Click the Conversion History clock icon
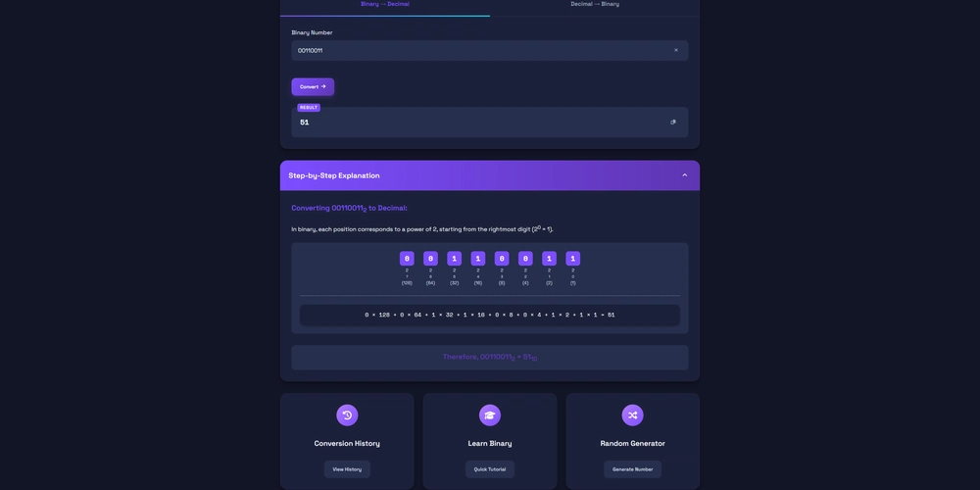The image size is (980, 490). (x=347, y=415)
